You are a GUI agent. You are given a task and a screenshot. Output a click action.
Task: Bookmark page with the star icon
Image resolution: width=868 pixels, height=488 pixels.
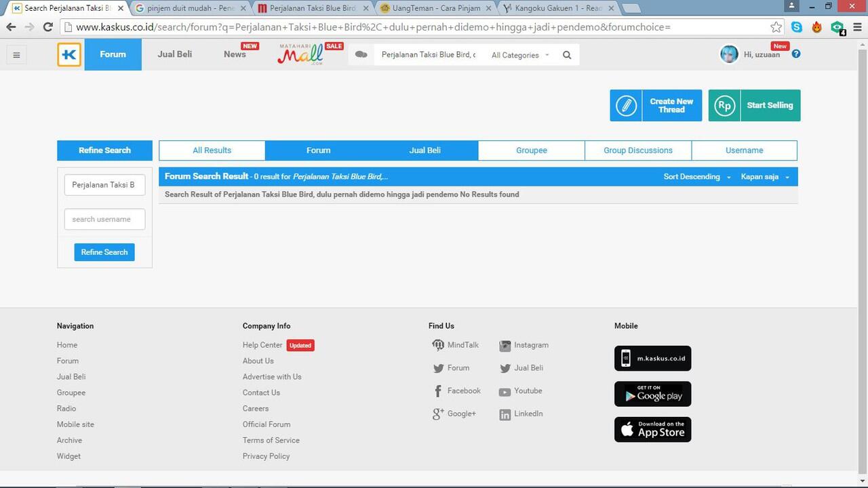pos(776,27)
